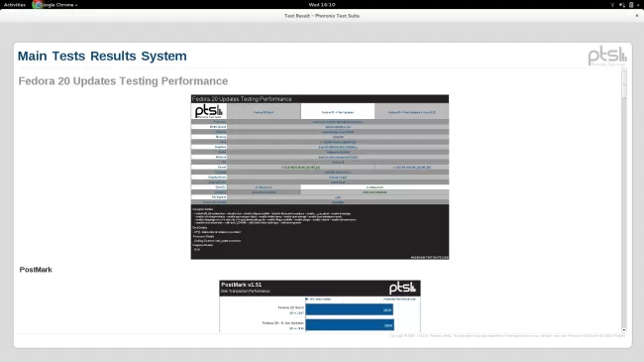
Task: Click the battery status icon
Action: coord(631,5)
